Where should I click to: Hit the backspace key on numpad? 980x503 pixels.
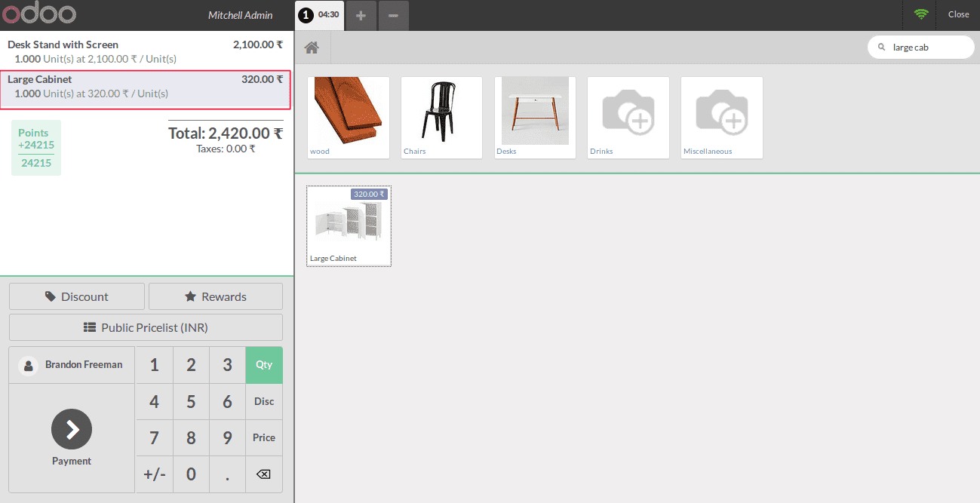(264, 474)
